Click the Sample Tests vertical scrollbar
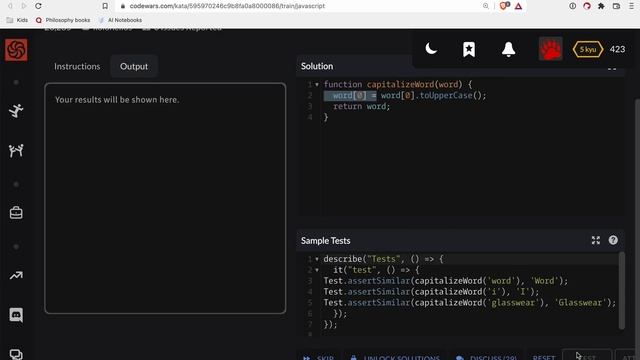The width and height of the screenshot is (640, 360). coord(622,291)
